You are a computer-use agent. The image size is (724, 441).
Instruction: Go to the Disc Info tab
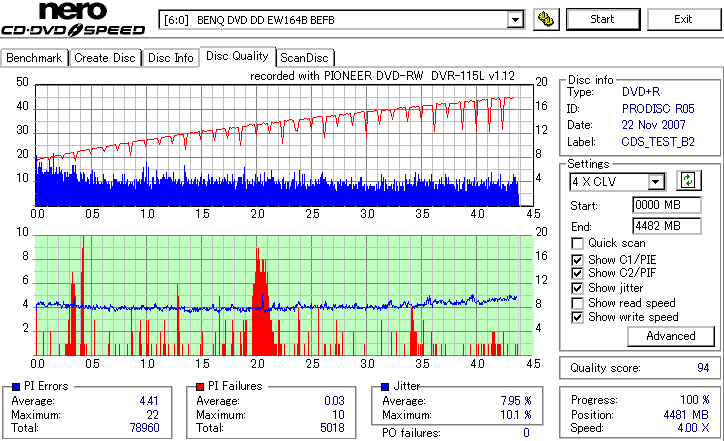(x=170, y=58)
